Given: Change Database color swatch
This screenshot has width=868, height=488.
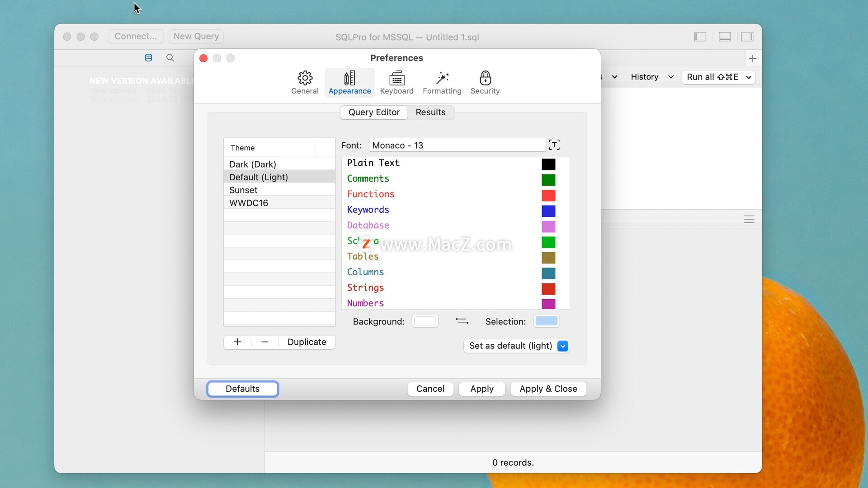Looking at the screenshot, I should pos(548,226).
